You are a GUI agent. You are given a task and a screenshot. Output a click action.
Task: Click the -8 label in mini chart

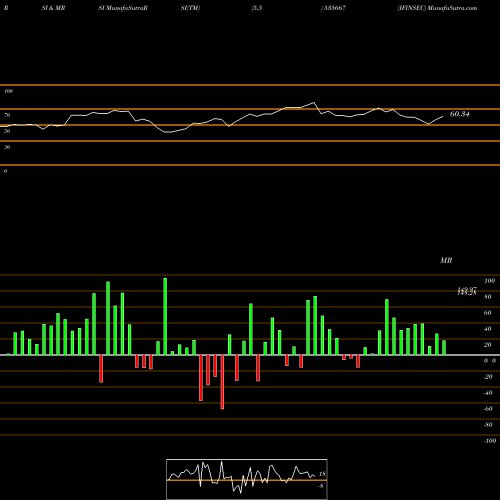tap(321, 486)
